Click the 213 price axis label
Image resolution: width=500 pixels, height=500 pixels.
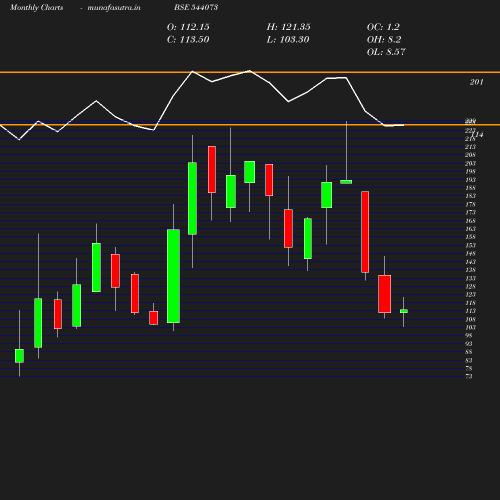(x=471, y=147)
